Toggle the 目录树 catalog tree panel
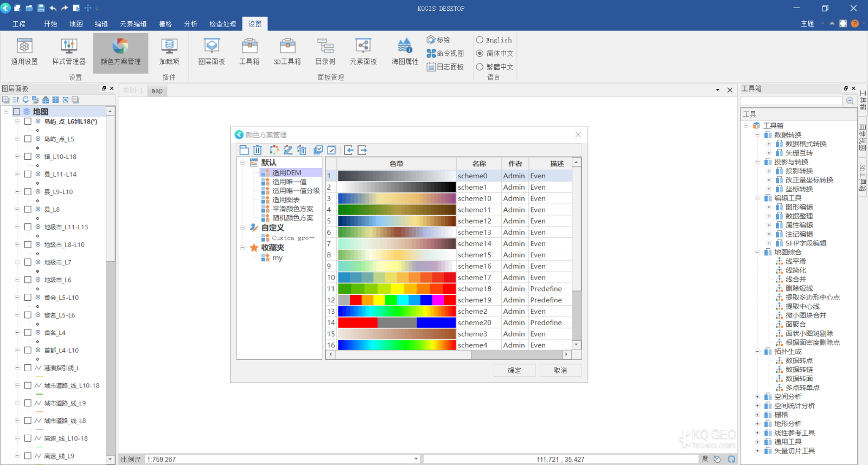This screenshot has width=868, height=465. point(325,52)
